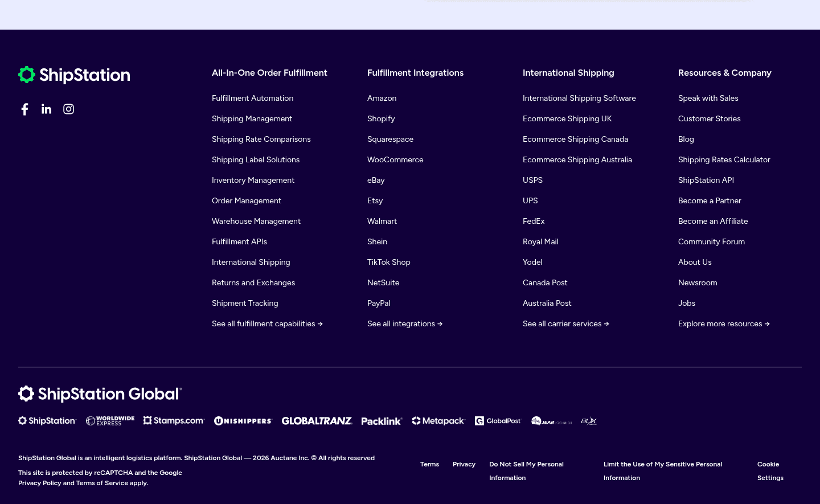Open Customer Stories link

pos(710,118)
